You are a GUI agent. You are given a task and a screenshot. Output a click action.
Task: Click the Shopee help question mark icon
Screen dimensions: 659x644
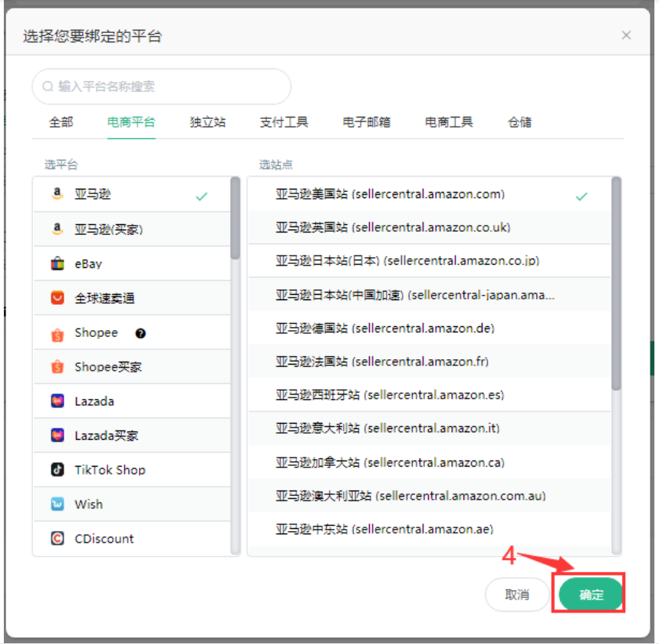pyautogui.click(x=140, y=333)
